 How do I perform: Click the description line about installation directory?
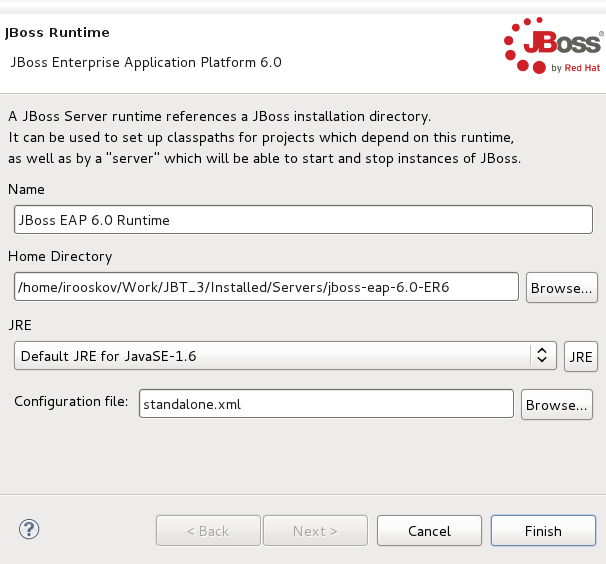coord(220,116)
